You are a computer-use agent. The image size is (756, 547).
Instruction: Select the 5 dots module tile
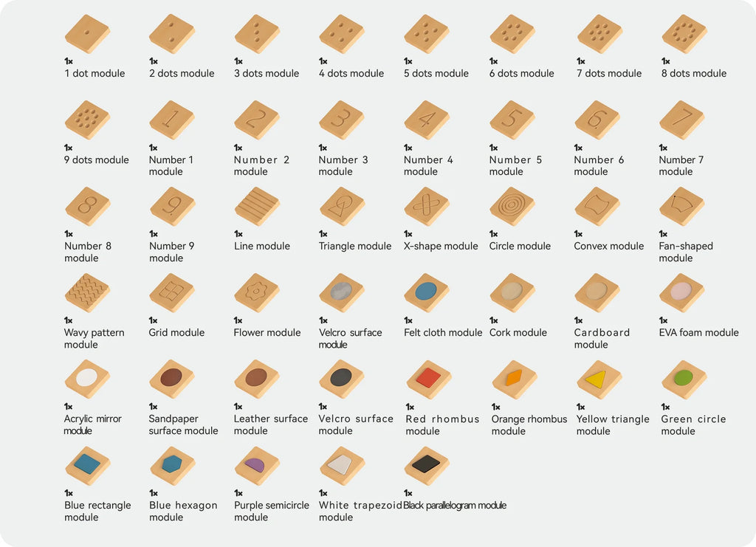[x=427, y=34]
